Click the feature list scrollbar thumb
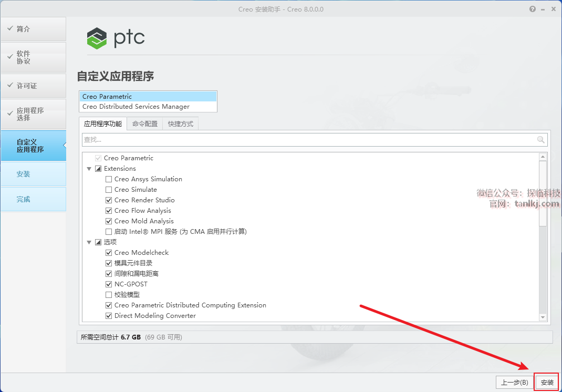Screen dimensions: 562x392 click(543, 194)
